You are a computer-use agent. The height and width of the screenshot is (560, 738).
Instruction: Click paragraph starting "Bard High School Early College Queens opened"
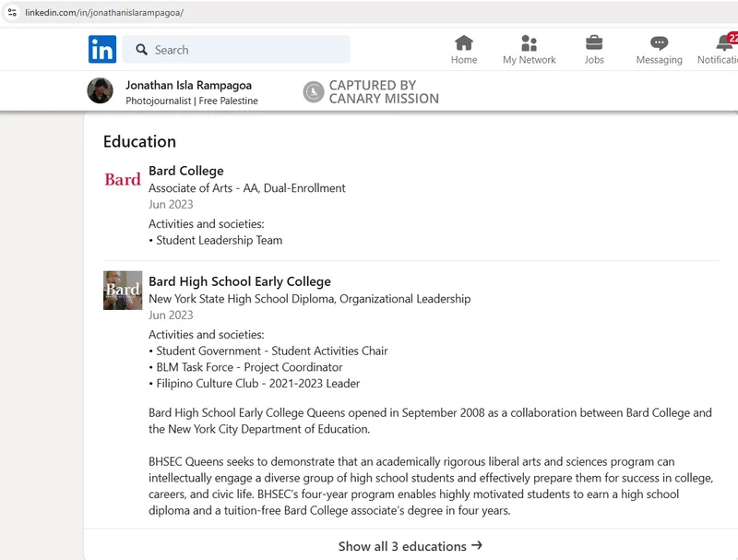[x=430, y=421]
